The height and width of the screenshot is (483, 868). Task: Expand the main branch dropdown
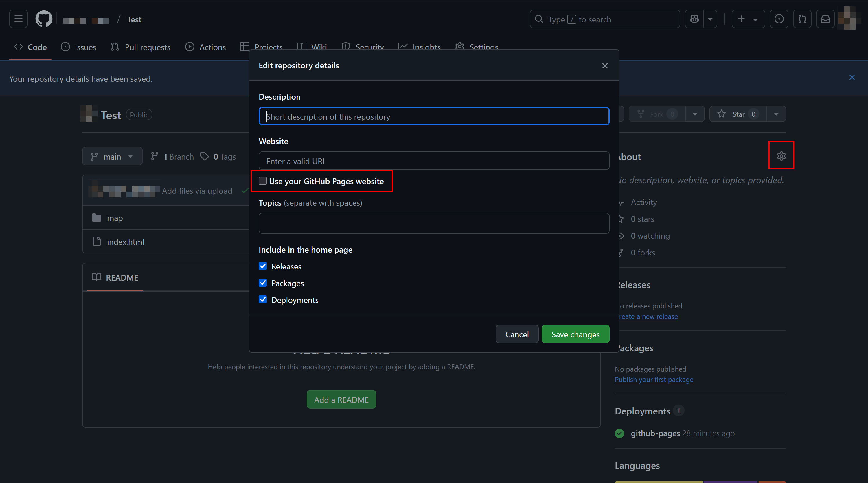tap(112, 156)
